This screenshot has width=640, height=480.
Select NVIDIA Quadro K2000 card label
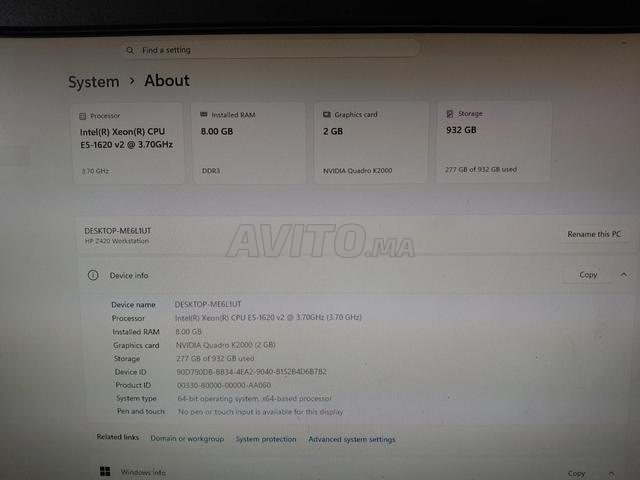pos(358,171)
